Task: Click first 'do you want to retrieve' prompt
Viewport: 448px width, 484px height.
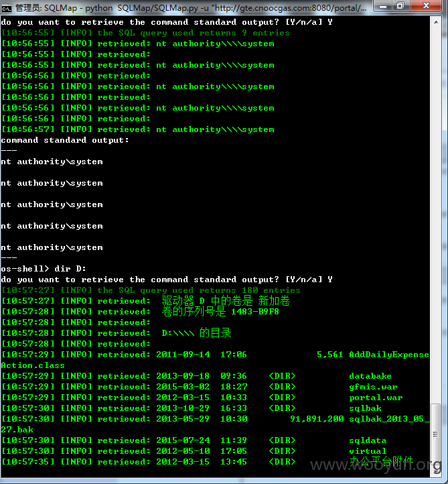Action: click(167, 22)
